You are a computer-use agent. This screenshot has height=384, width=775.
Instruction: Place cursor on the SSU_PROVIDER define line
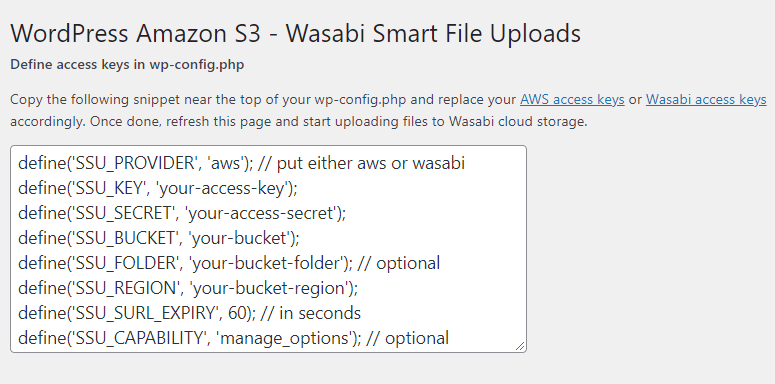point(241,163)
